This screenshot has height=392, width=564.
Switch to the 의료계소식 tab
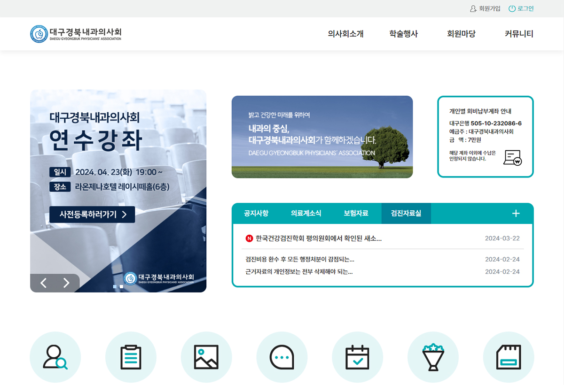point(306,213)
